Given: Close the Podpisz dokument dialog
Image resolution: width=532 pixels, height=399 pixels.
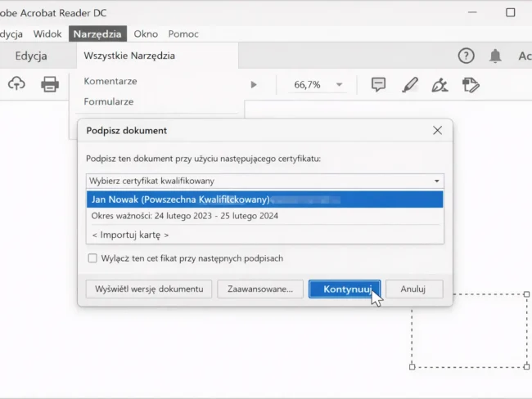Looking at the screenshot, I should tap(437, 130).
